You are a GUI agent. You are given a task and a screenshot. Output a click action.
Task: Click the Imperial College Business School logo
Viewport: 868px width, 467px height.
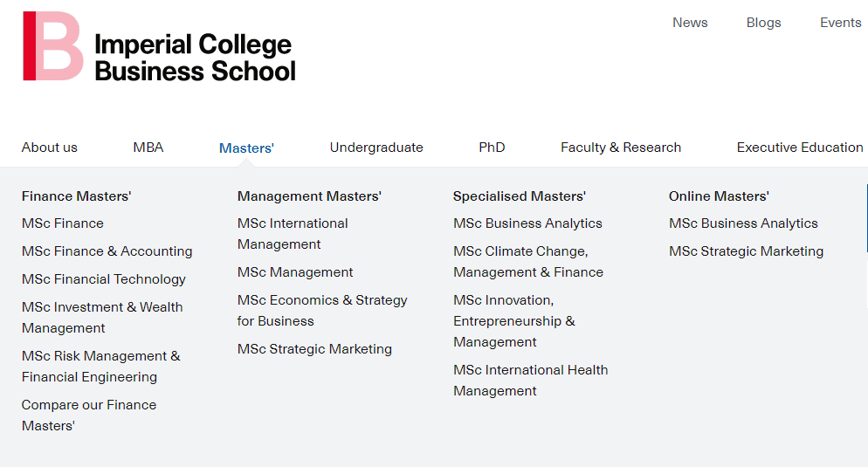[160, 46]
